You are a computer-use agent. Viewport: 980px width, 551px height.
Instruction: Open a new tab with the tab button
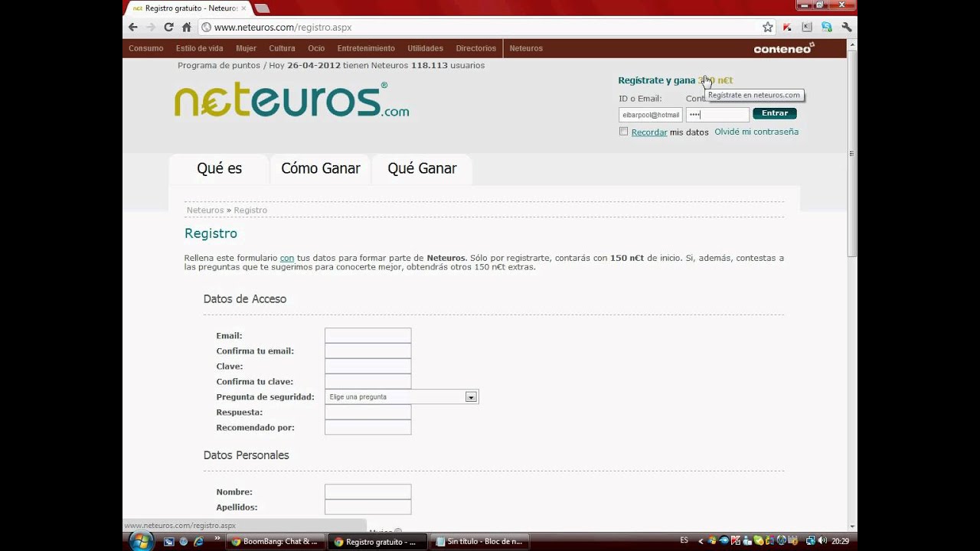pyautogui.click(x=262, y=8)
